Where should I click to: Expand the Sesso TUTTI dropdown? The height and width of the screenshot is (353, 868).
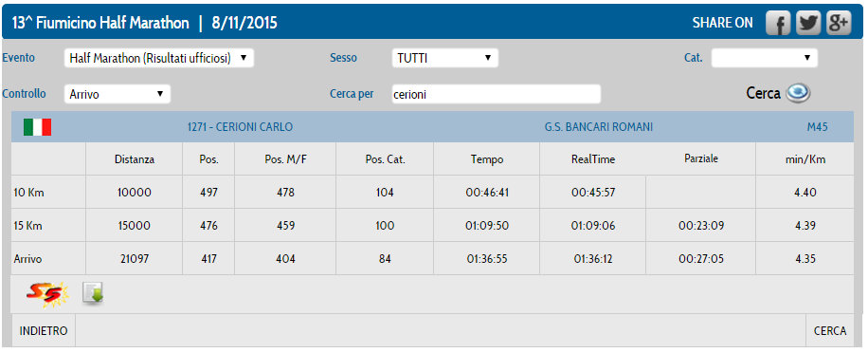445,58
